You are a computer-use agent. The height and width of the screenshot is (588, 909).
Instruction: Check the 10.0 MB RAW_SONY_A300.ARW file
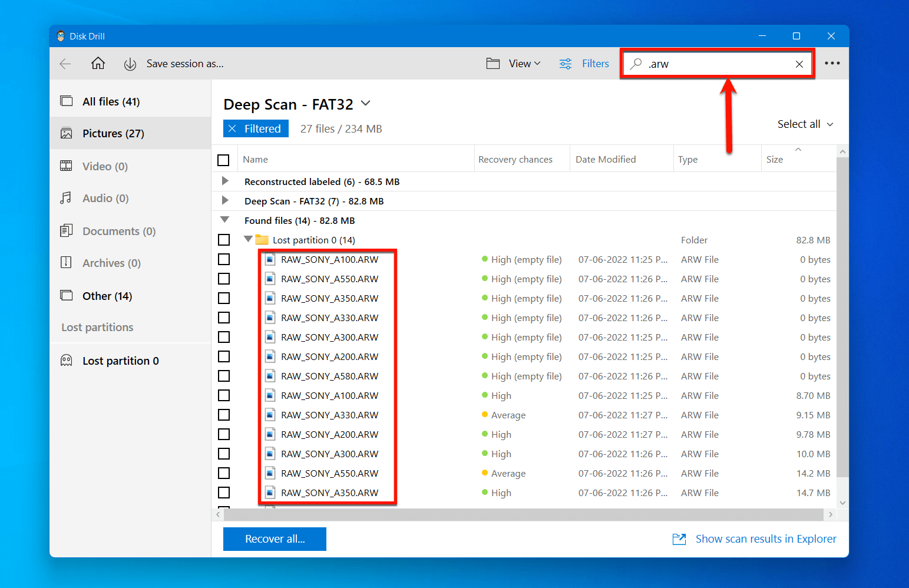point(224,454)
